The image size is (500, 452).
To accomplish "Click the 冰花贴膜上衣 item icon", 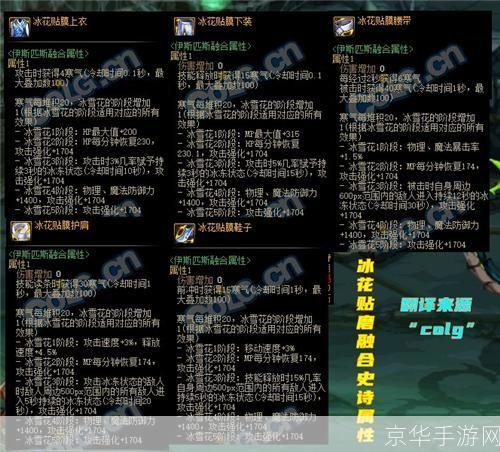I will tap(20, 27).
